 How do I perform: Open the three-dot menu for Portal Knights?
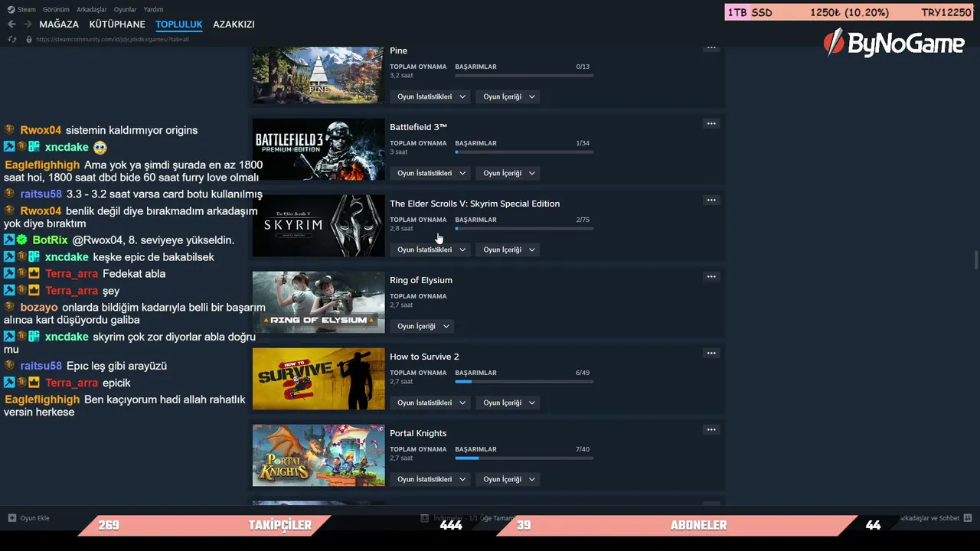[x=711, y=430]
